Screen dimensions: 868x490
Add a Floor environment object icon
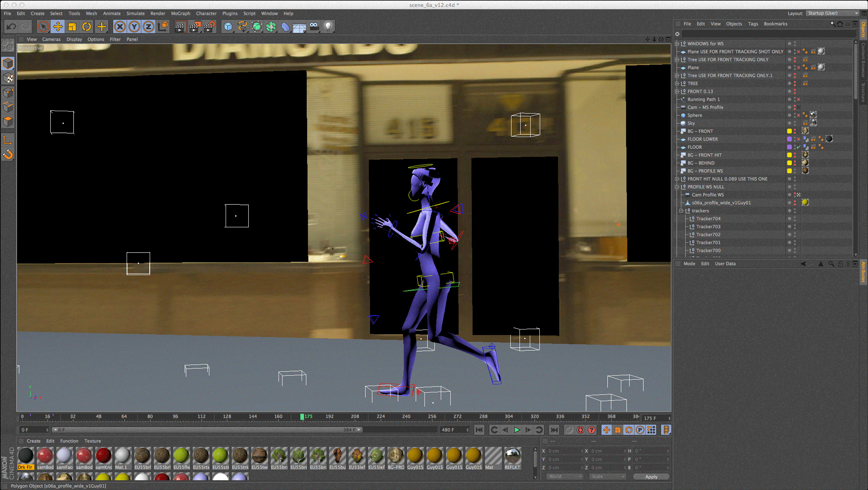click(x=300, y=27)
